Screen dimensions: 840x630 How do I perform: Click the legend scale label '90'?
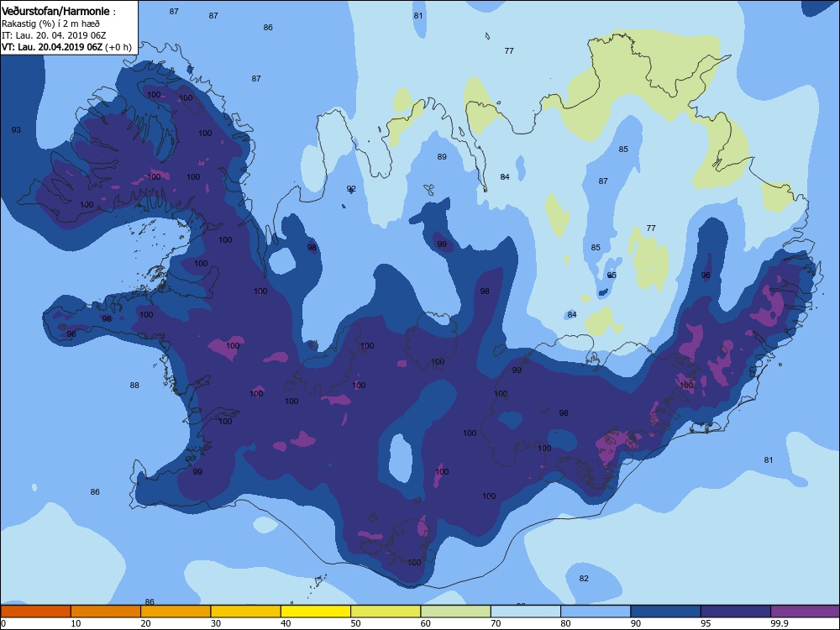point(636,623)
